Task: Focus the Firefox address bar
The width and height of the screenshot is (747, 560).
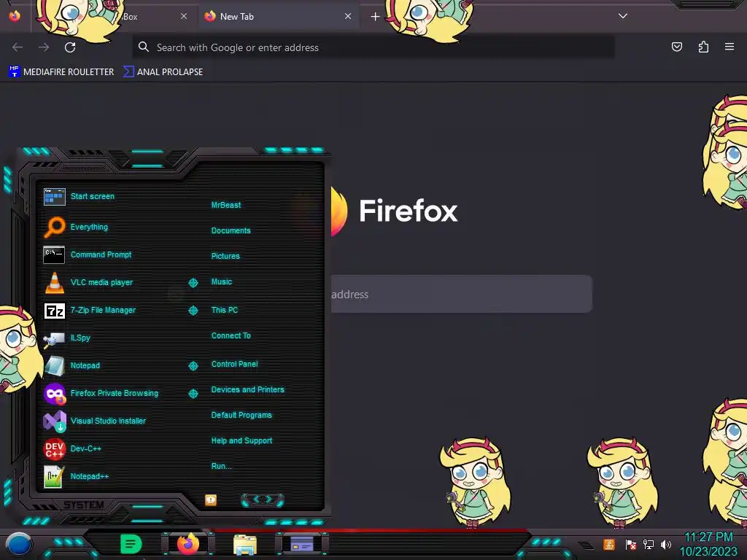Action: click(x=373, y=47)
